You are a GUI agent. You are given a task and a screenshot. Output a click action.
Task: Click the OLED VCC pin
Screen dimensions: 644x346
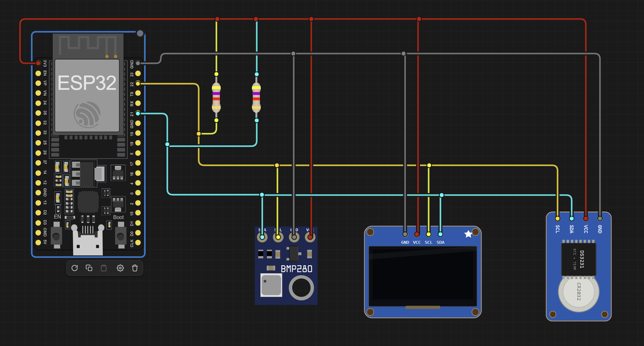(417, 234)
